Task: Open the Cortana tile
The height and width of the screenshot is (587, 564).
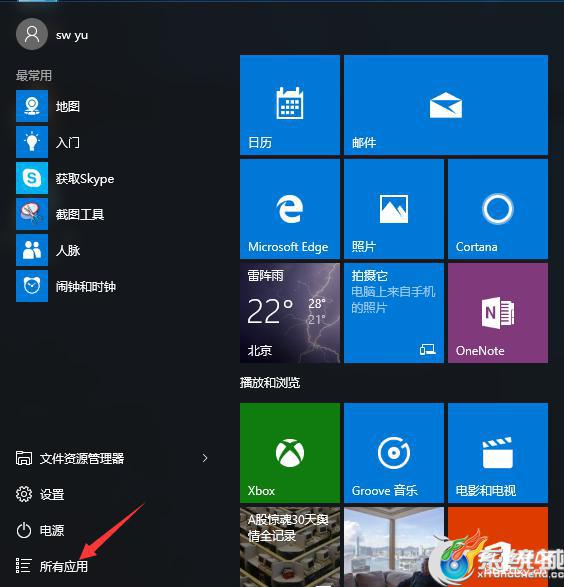Action: 498,209
